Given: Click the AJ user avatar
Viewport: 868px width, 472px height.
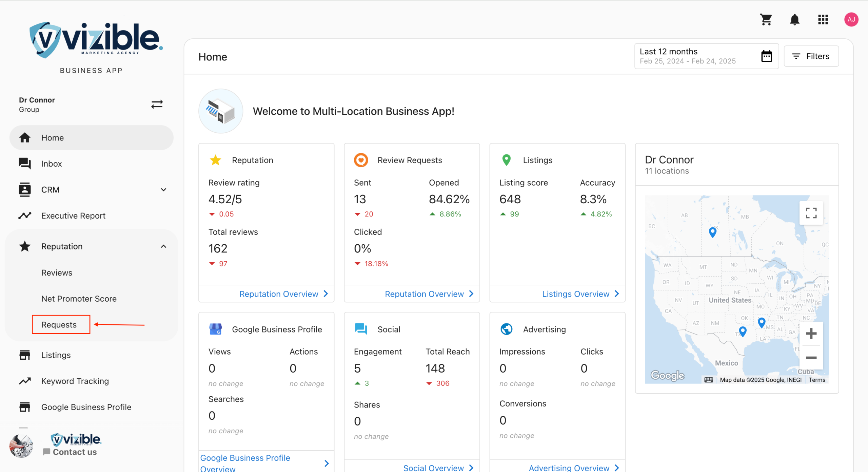Looking at the screenshot, I should pos(851,20).
